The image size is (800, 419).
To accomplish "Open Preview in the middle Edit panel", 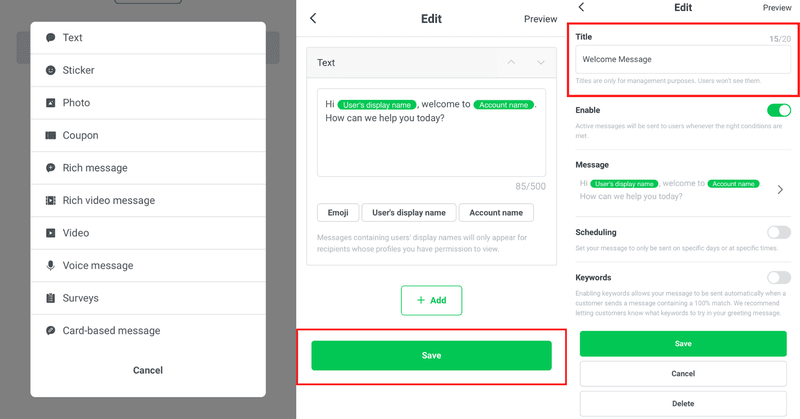I will click(x=540, y=19).
